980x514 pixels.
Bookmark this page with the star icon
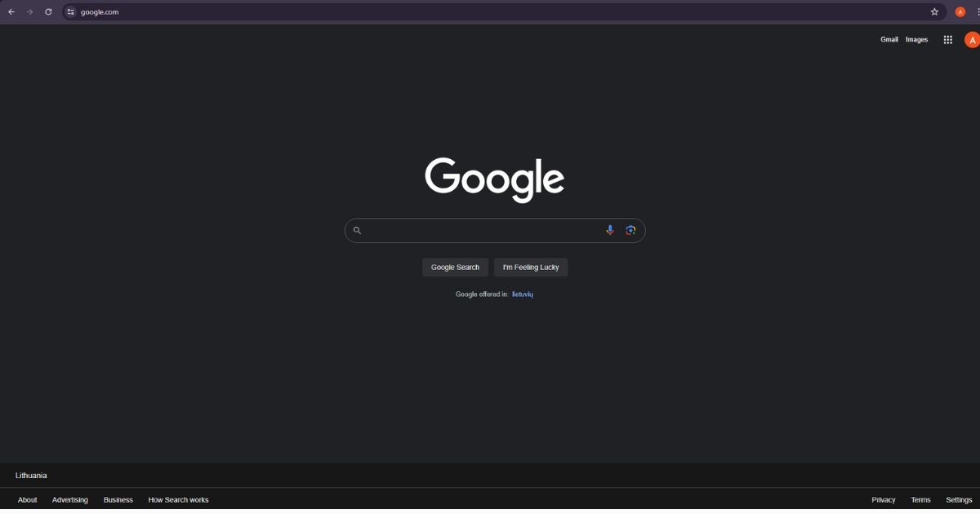coord(933,11)
